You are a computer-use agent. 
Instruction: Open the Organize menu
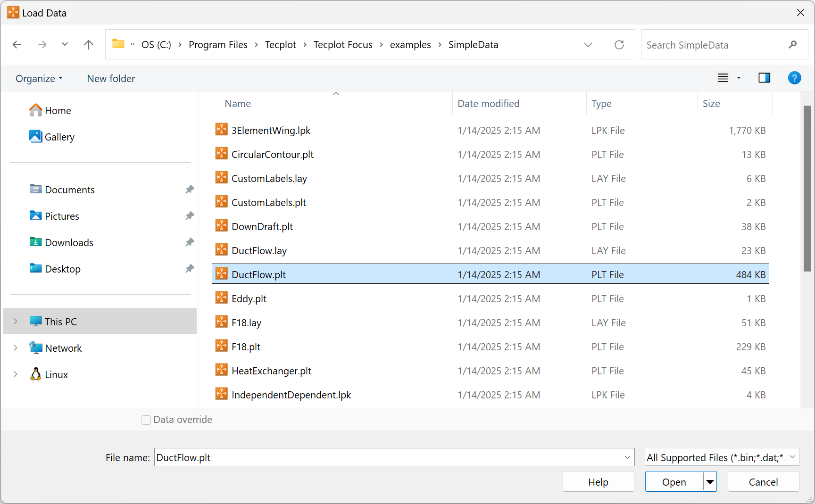click(x=39, y=78)
